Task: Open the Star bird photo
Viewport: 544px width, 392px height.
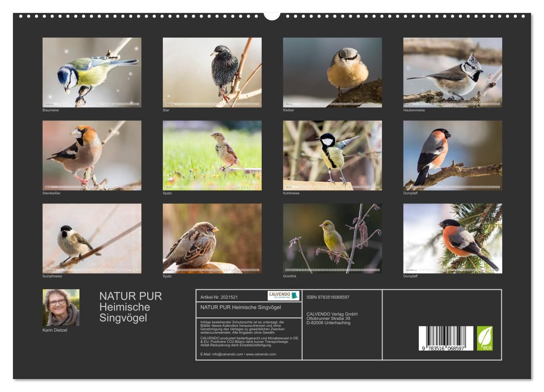Action: click(x=212, y=72)
